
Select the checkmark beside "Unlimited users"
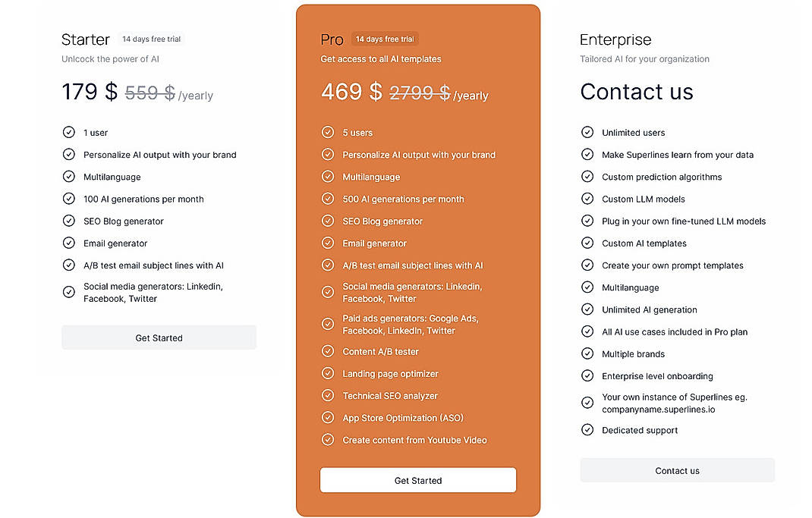tap(587, 132)
